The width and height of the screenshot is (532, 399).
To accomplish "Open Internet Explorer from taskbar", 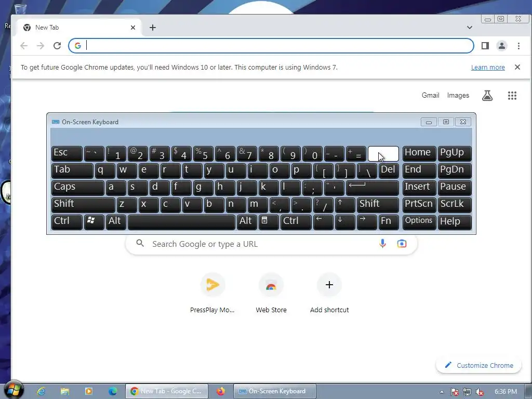I will [x=41, y=391].
